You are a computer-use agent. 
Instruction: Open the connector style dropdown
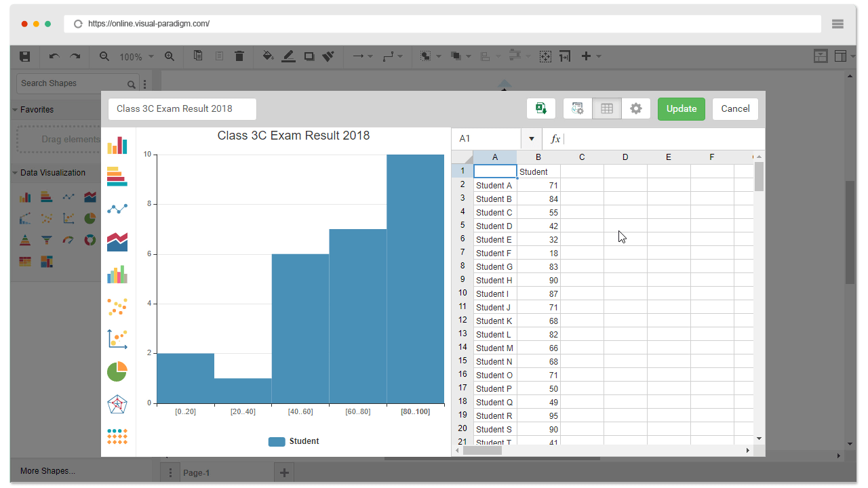tap(400, 56)
